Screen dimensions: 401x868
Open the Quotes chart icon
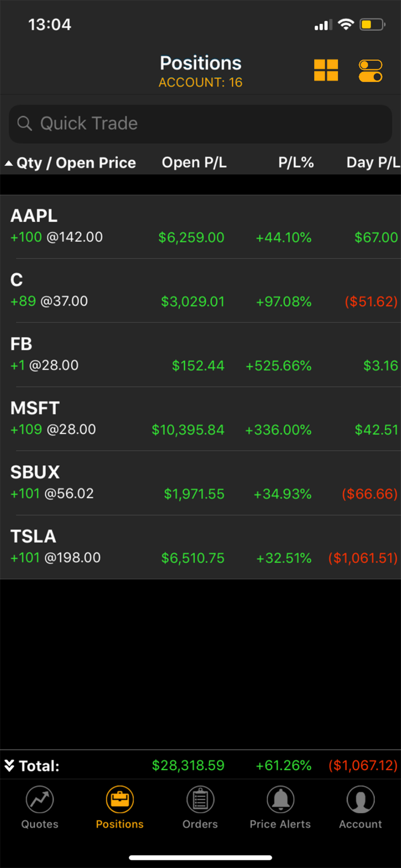(40, 800)
